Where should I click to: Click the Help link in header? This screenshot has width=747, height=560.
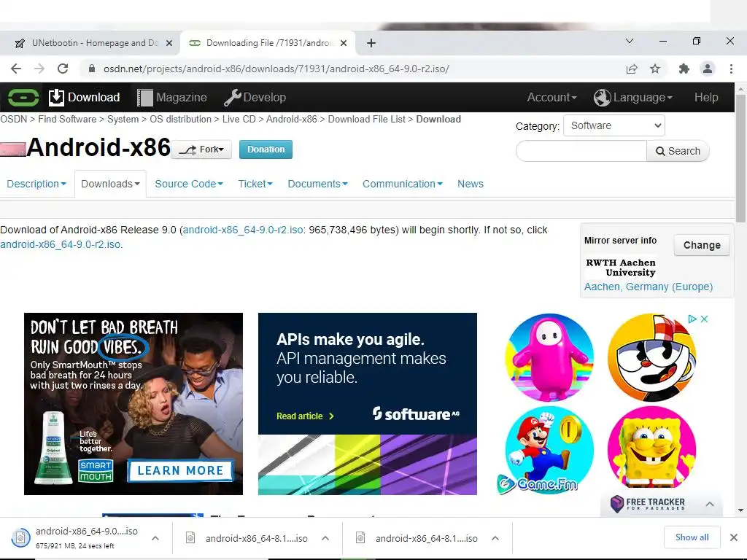[706, 97]
